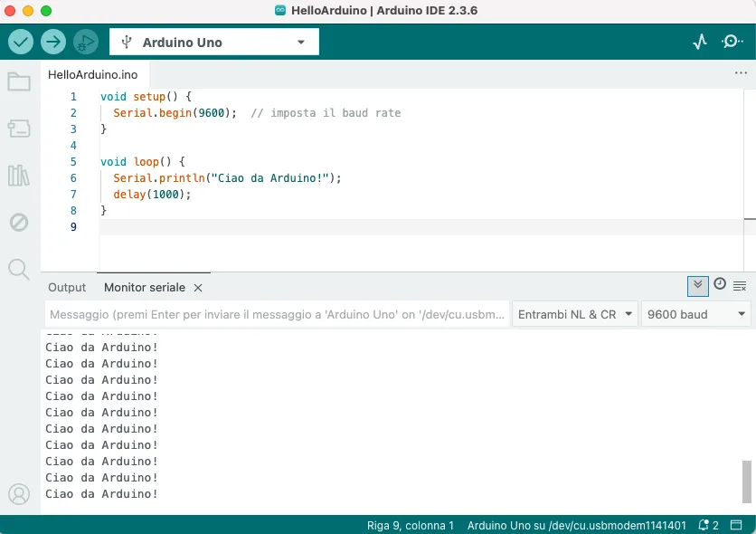Start the debugger with the play-bug icon
756x534 pixels.
coord(86,42)
